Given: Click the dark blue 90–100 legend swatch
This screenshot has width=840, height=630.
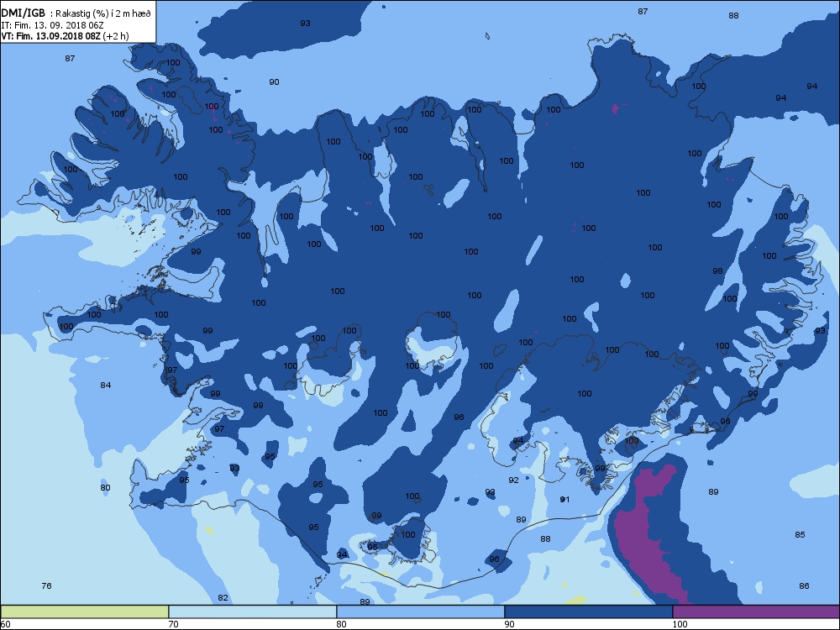Looking at the screenshot, I should click(588, 612).
